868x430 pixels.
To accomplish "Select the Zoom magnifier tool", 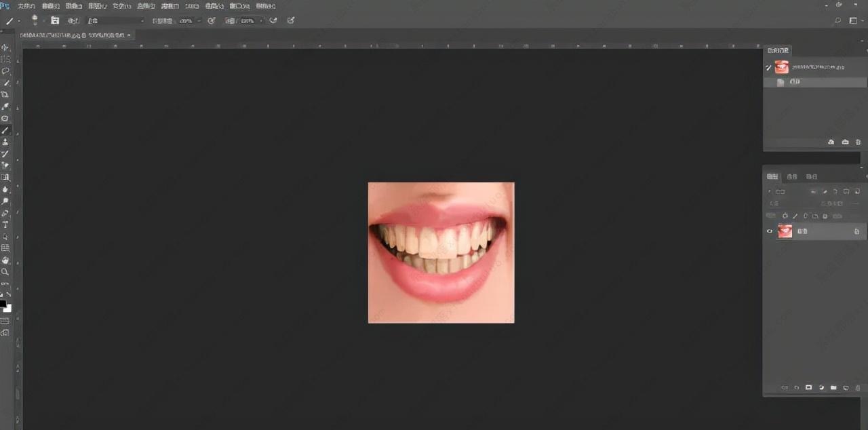I will 5,271.
